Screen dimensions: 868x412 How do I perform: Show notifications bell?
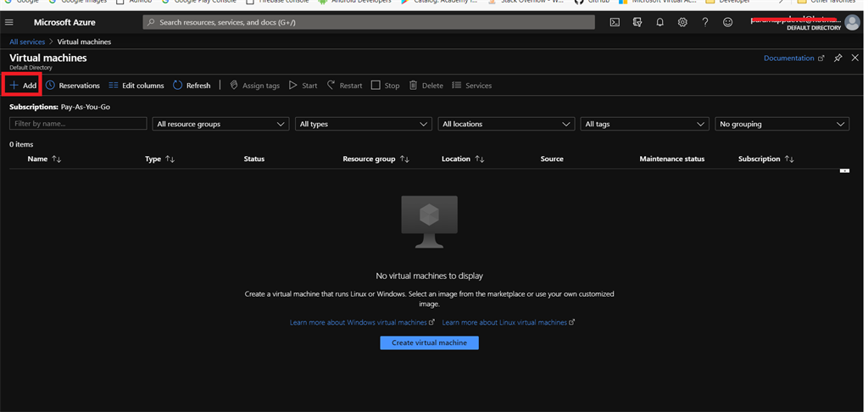pyautogui.click(x=659, y=23)
